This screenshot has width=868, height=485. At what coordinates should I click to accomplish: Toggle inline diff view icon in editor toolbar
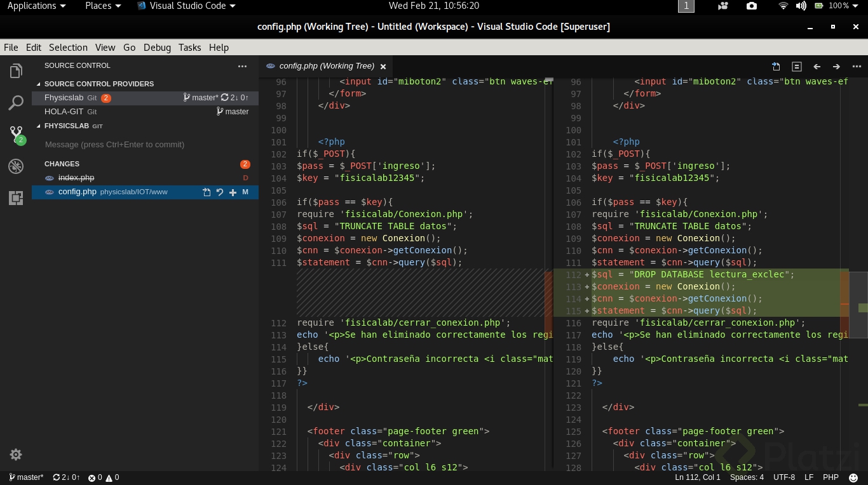click(797, 66)
